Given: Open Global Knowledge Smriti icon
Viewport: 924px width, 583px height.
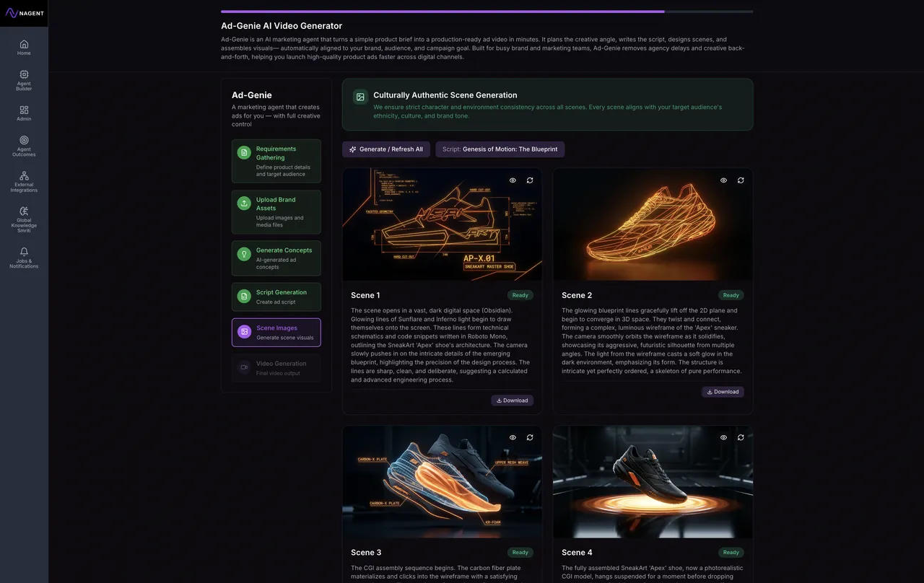Looking at the screenshot, I should point(24,211).
